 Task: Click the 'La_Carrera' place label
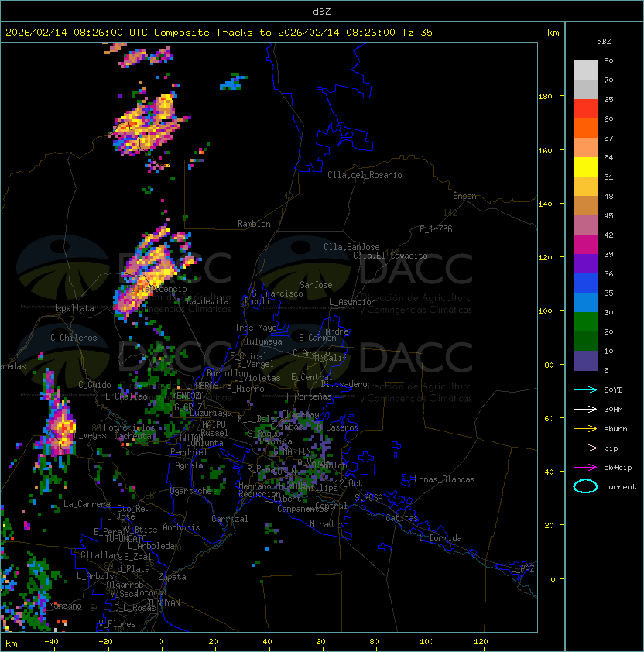coord(87,504)
